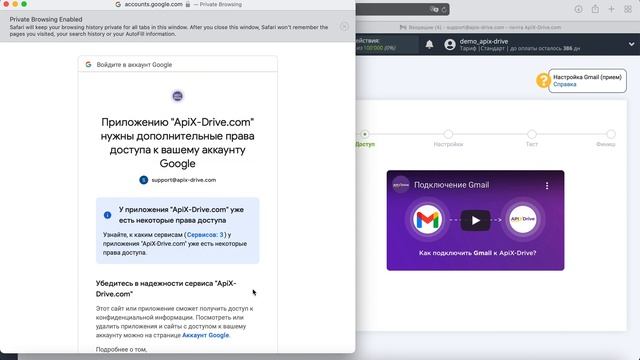Viewport: 640px width, 360px height.
Task: Click the Share icon in Safari toolbar
Action: coord(595,9)
